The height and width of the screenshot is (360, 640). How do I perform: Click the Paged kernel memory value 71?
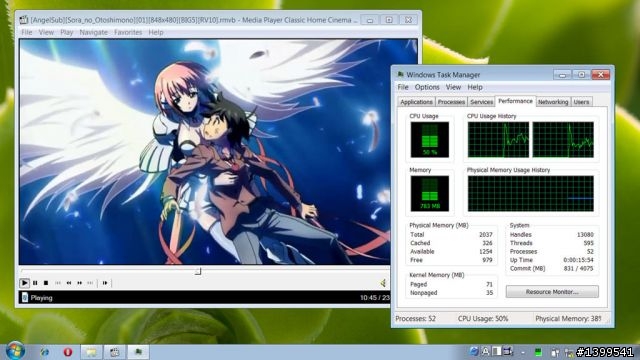[489, 284]
